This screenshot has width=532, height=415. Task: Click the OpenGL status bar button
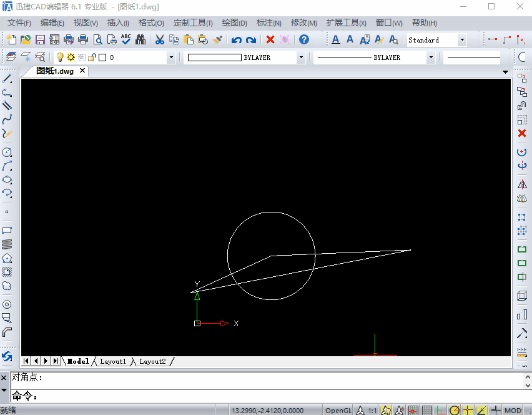[x=338, y=410]
